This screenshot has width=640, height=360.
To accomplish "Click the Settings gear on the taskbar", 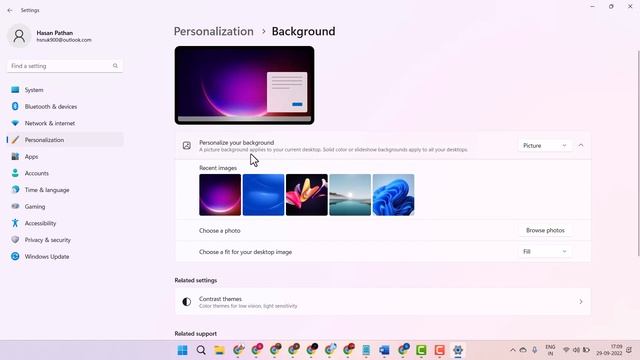I will [x=458, y=350].
